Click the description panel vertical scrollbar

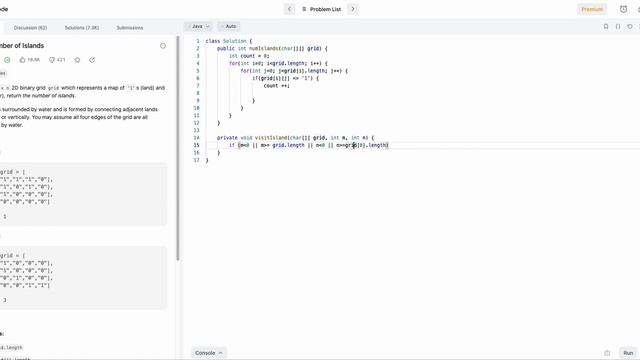[178, 148]
